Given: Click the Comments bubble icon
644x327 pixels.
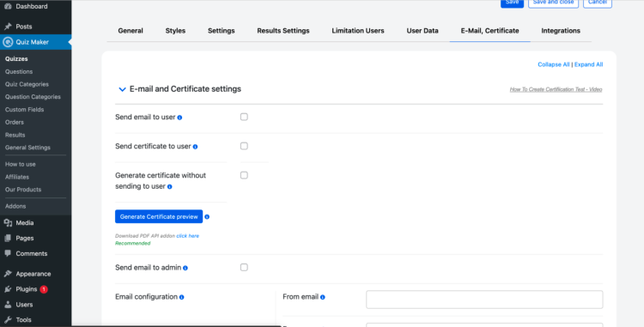Looking at the screenshot, I should (x=8, y=253).
